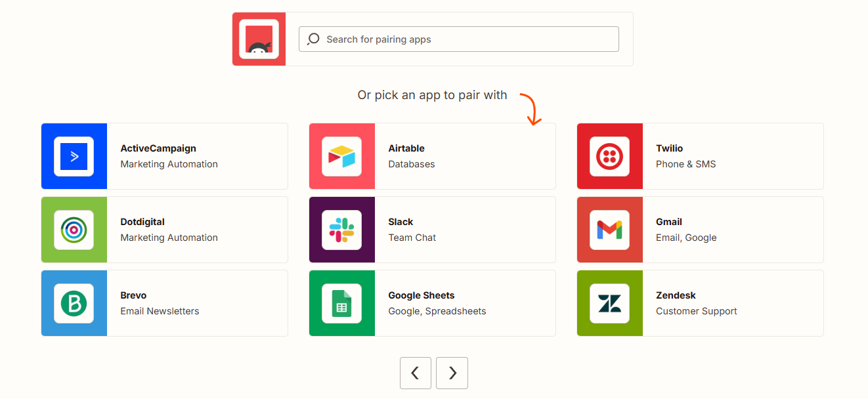The height and width of the screenshot is (399, 868).
Task: Select the Airtable app icon
Action: tap(342, 156)
